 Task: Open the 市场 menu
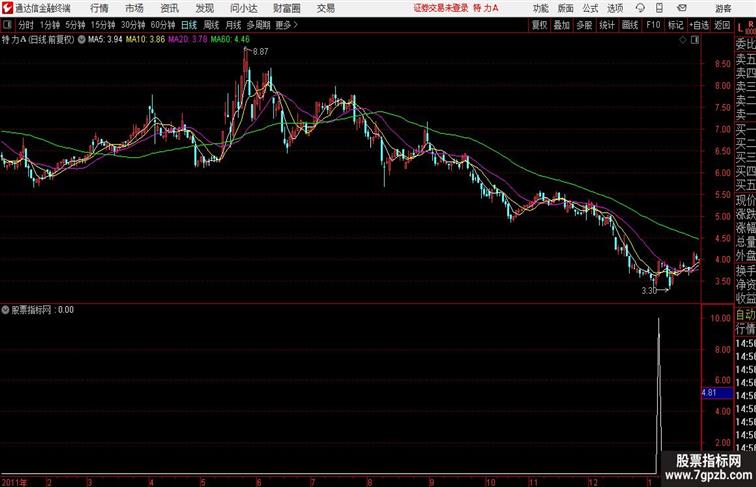pos(135,8)
